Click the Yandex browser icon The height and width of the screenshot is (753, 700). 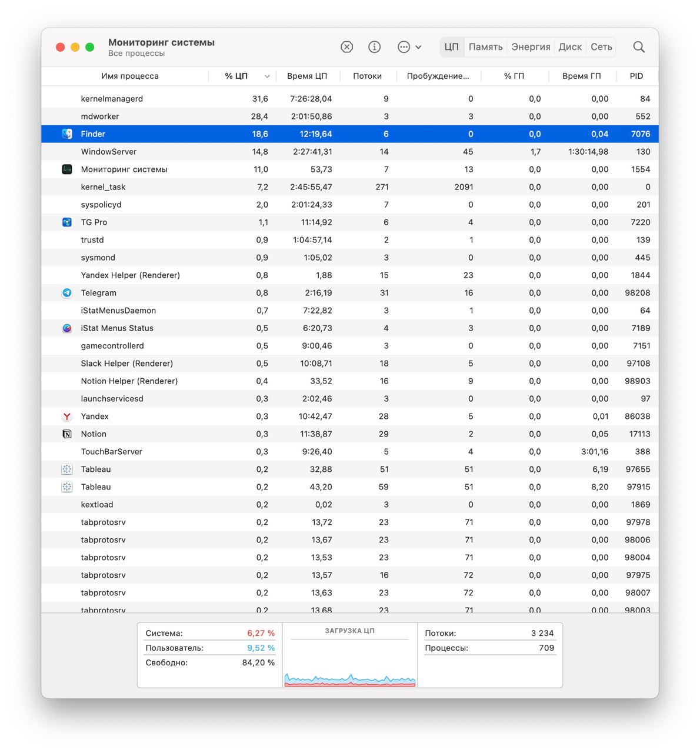pos(67,417)
